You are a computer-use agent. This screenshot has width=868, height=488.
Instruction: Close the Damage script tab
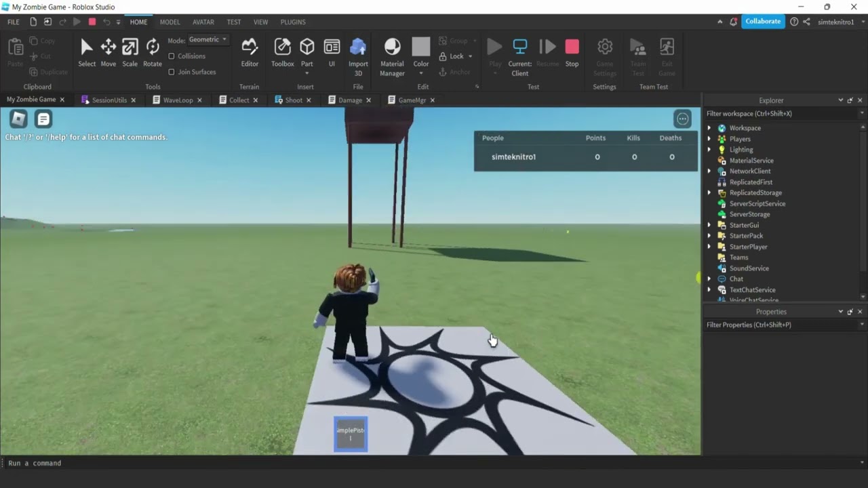tap(368, 100)
